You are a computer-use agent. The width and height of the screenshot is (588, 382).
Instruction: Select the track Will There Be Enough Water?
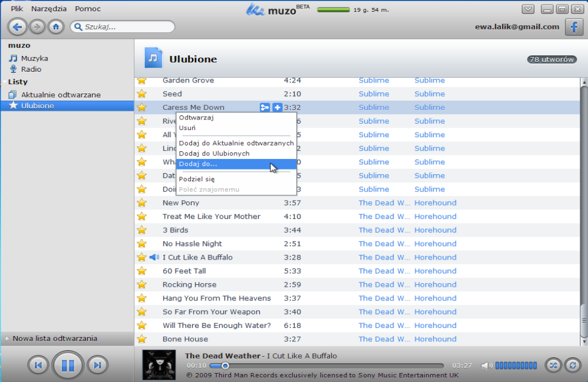(216, 325)
